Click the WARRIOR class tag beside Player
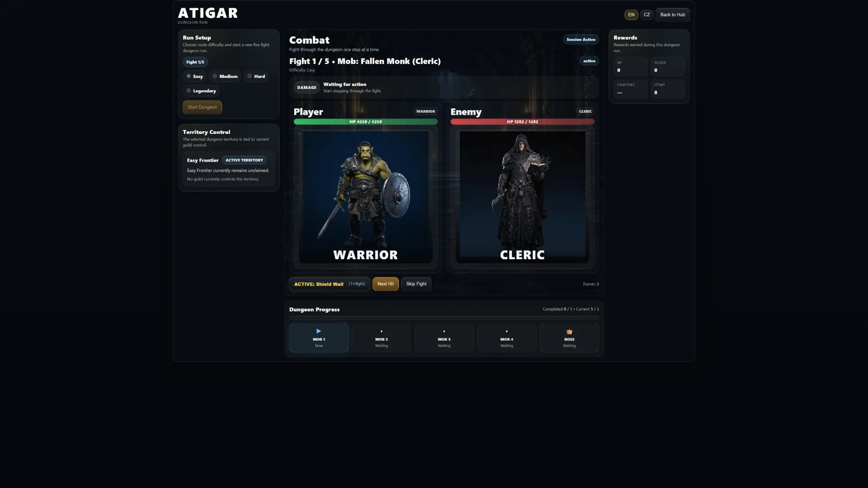This screenshot has height=488, width=868. pos(425,111)
